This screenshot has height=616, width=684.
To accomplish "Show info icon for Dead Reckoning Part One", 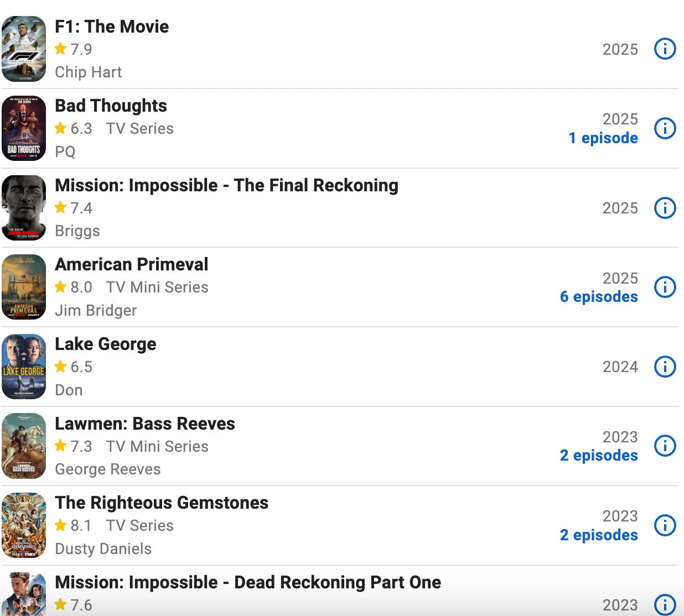I will coord(665,604).
